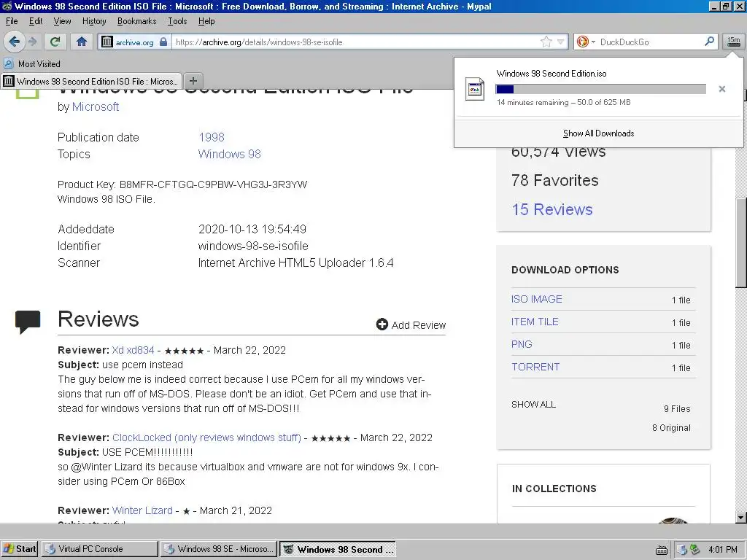The height and width of the screenshot is (560, 747).
Task: Open the Bookmarks menu
Action: tap(136, 21)
